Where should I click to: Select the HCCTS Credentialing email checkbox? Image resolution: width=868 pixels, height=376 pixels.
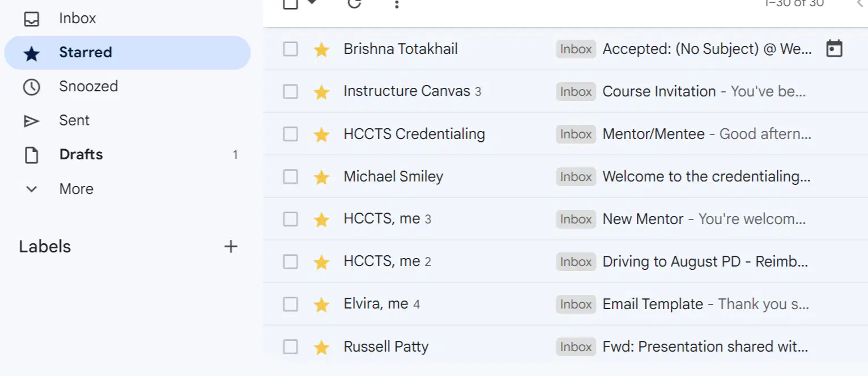tap(291, 134)
